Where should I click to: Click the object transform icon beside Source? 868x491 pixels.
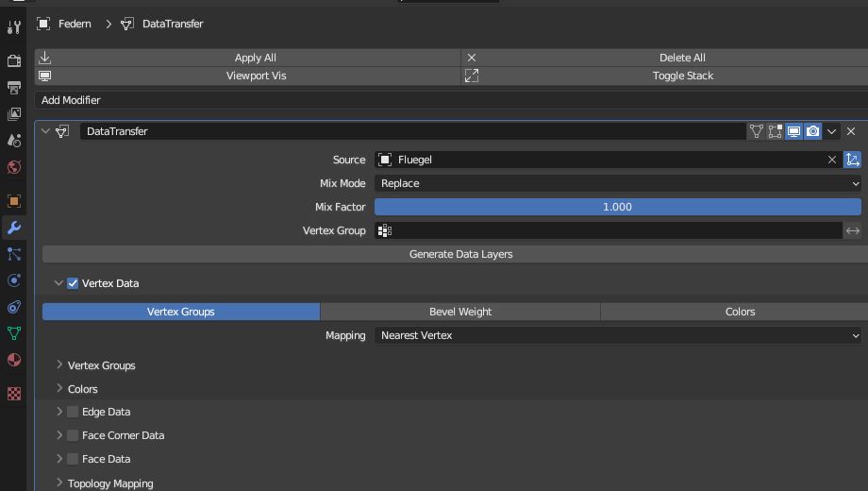(853, 160)
